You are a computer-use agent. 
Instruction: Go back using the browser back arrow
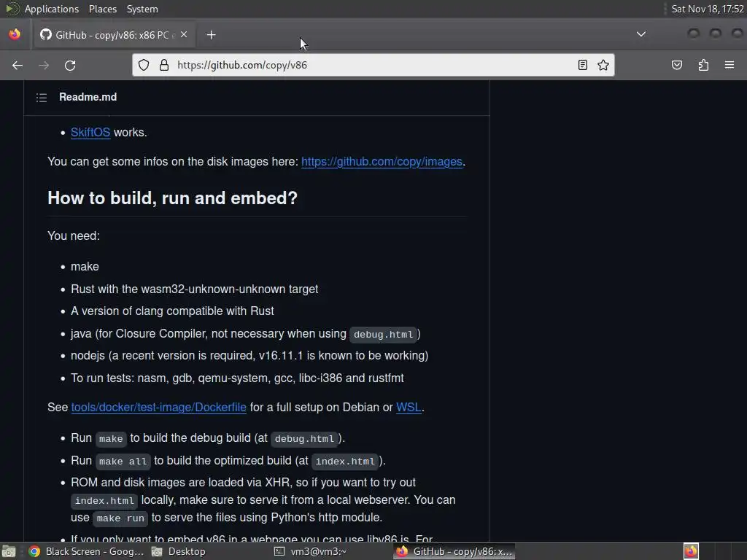18,65
